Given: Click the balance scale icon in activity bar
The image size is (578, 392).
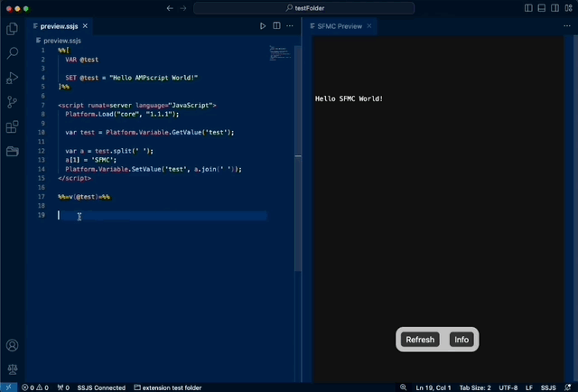Looking at the screenshot, I should pyautogui.click(x=12, y=369).
